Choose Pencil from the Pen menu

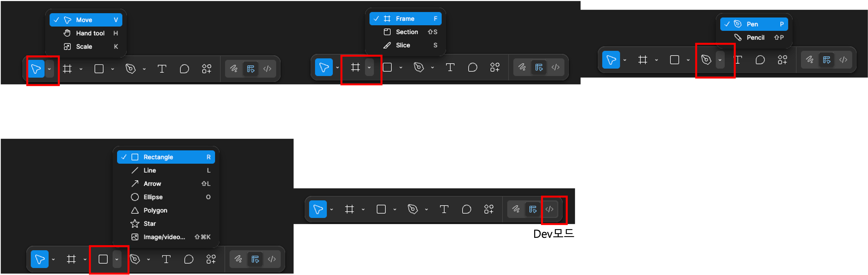pos(754,37)
